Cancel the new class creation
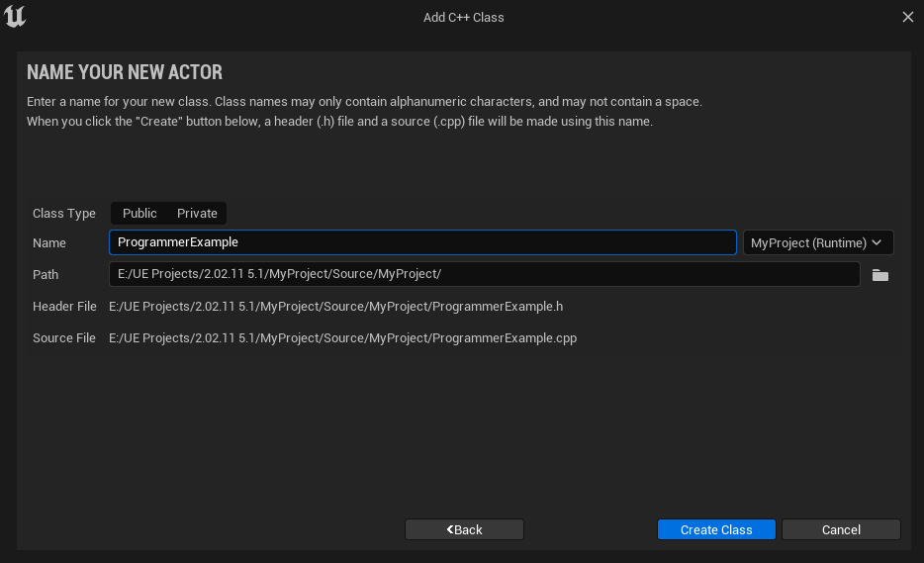The width and height of the screenshot is (924, 563). pos(841,529)
